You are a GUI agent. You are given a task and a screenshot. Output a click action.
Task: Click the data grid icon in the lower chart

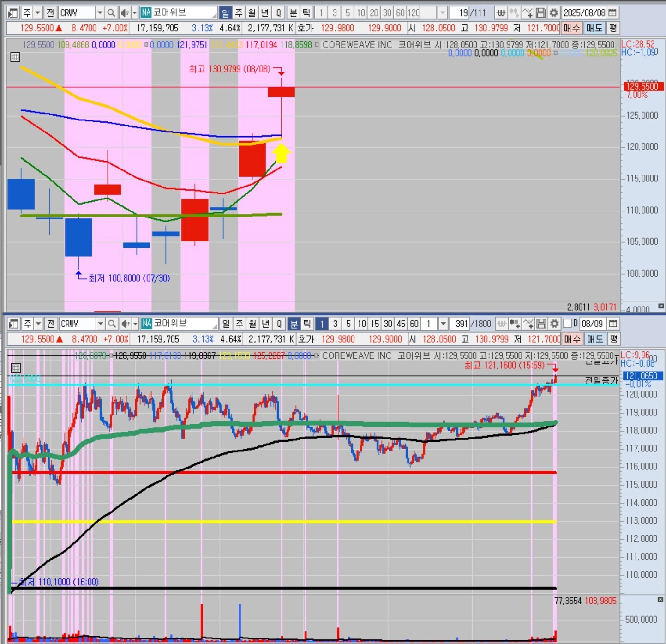click(16, 368)
